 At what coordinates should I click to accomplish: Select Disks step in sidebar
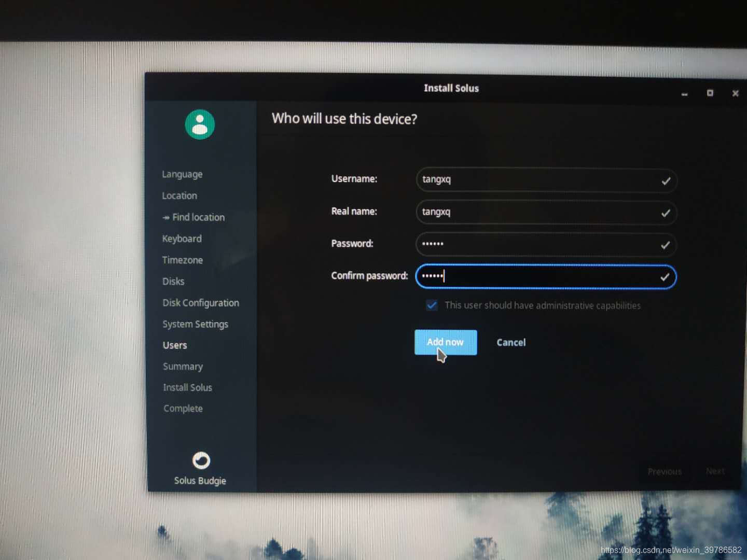173,281
